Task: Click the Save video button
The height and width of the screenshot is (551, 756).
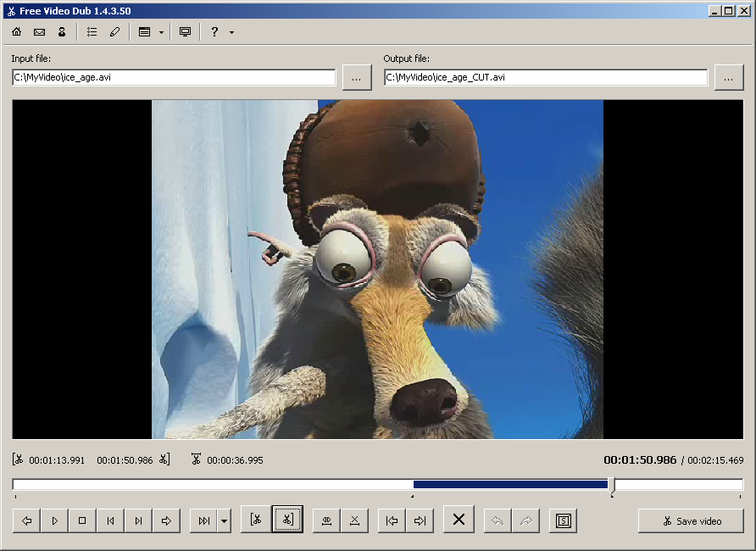Action: click(691, 520)
